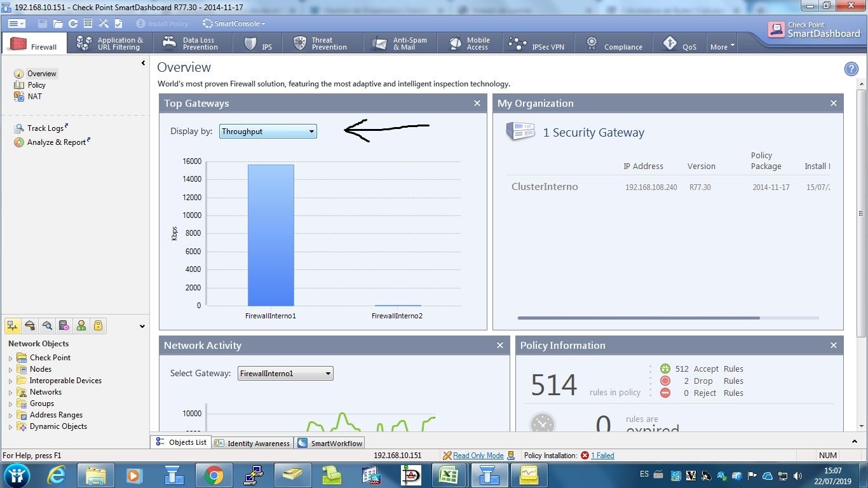The width and height of the screenshot is (868, 488).
Task: Switch to Application & URL Filtering tab
Action: tap(110, 43)
